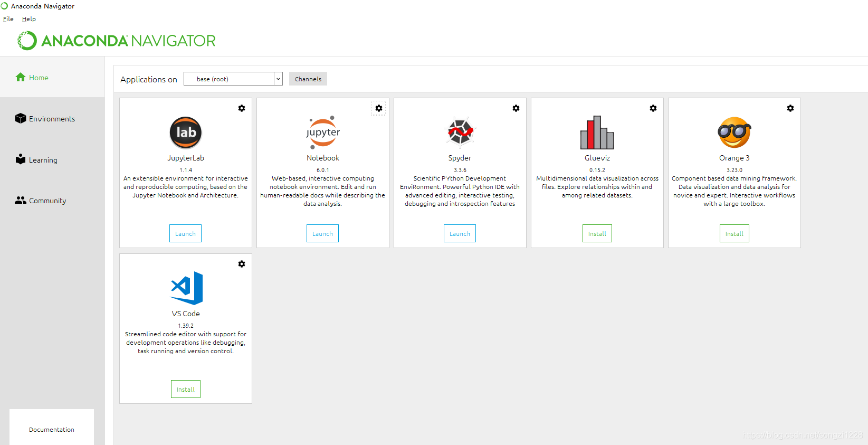Switch to the Environments tab
Viewport: 868px width, 445px height.
pyautogui.click(x=52, y=118)
